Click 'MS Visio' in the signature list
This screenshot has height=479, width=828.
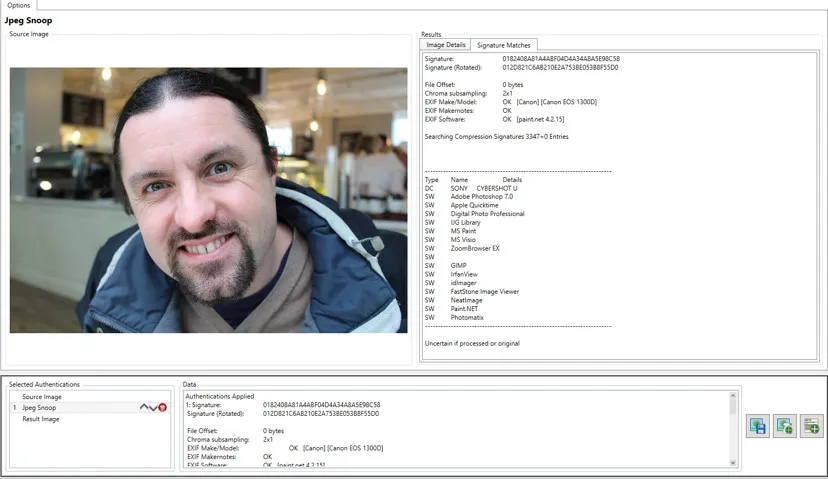[x=463, y=240]
